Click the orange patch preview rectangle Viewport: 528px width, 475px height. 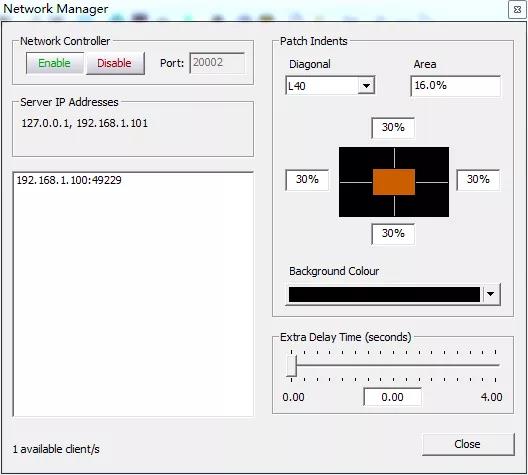(x=394, y=182)
